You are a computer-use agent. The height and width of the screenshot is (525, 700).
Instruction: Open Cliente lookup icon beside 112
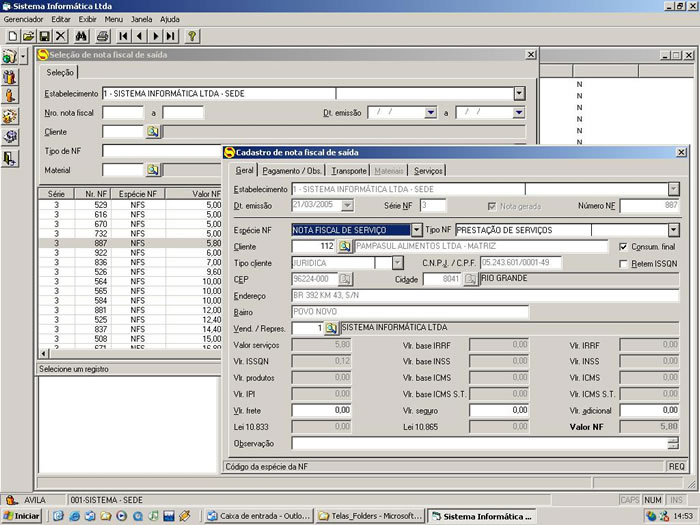[344, 246]
